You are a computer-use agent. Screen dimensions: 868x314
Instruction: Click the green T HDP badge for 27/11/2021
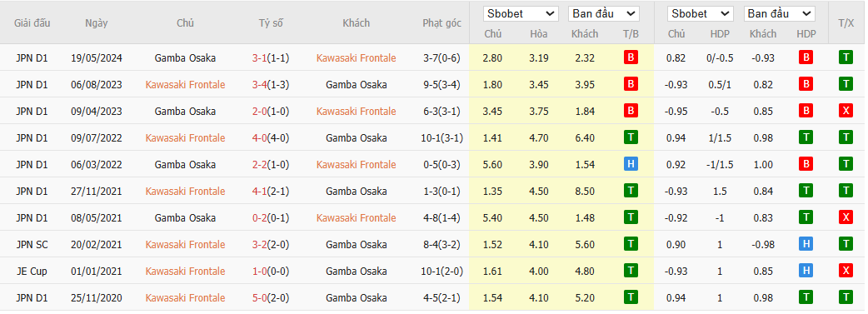(x=806, y=191)
